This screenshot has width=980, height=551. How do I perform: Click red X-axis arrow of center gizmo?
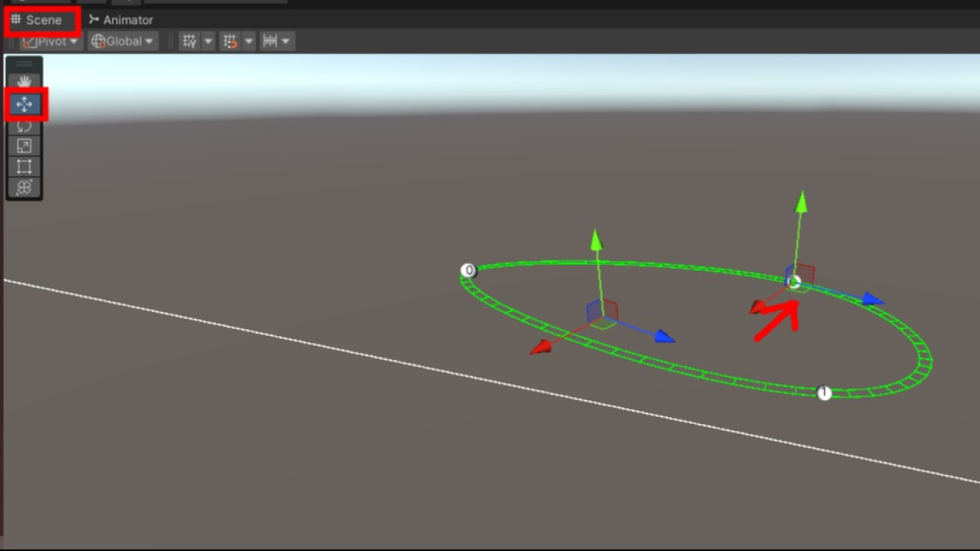coord(541,348)
